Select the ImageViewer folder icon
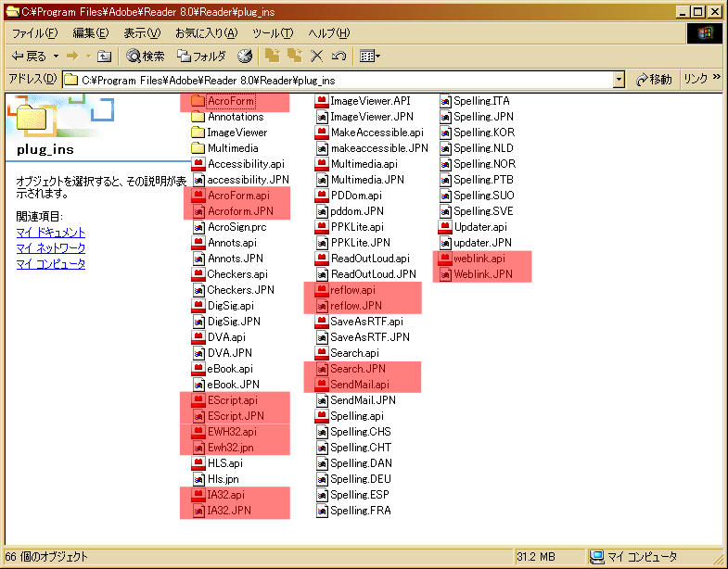This screenshot has width=728, height=569. 198,133
